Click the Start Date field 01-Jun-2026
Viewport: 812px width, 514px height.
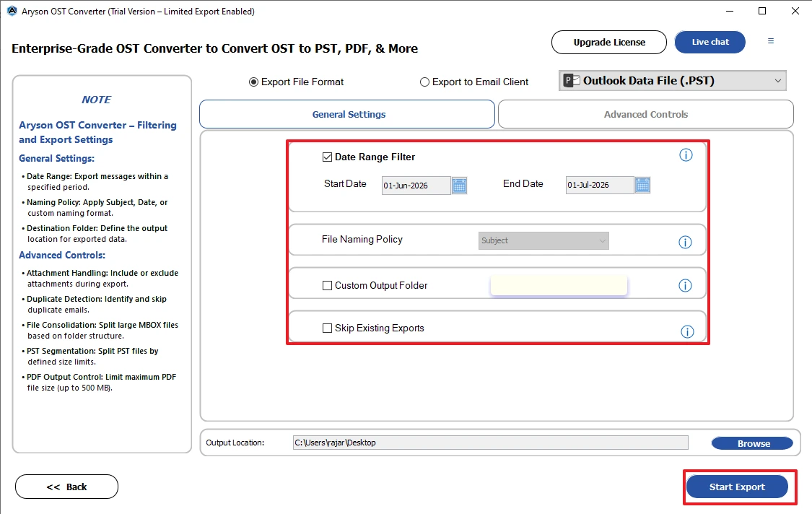coord(416,186)
